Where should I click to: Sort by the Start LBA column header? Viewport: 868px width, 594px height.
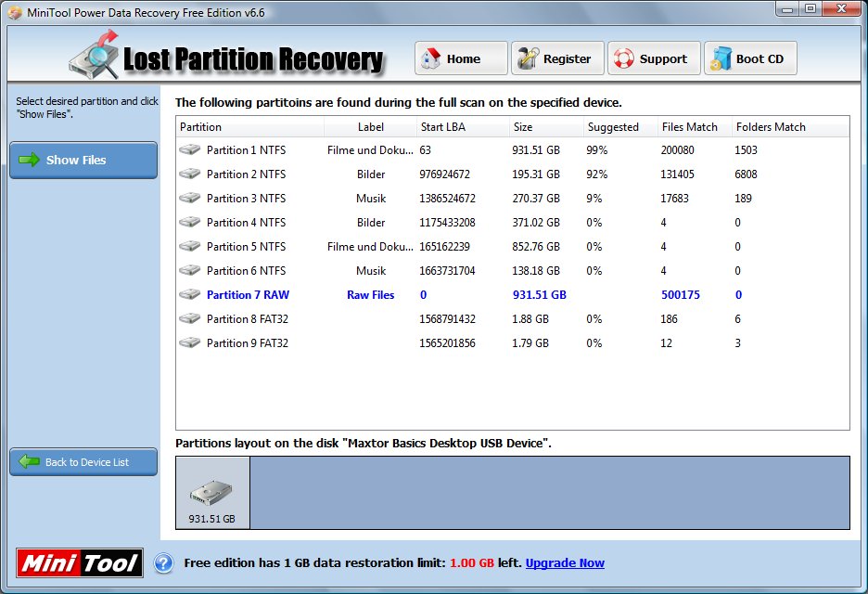coord(463,127)
